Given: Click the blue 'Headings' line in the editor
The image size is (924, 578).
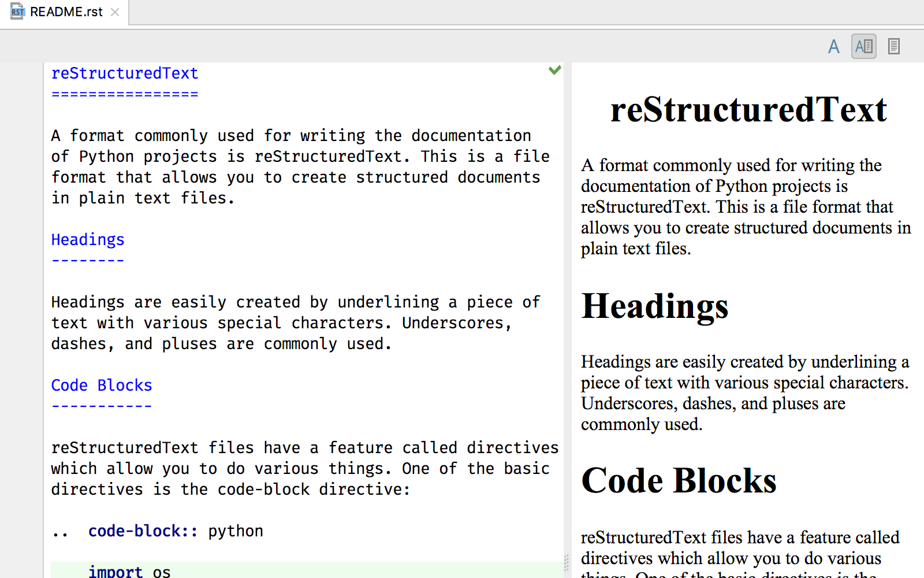Looking at the screenshot, I should (x=88, y=240).
